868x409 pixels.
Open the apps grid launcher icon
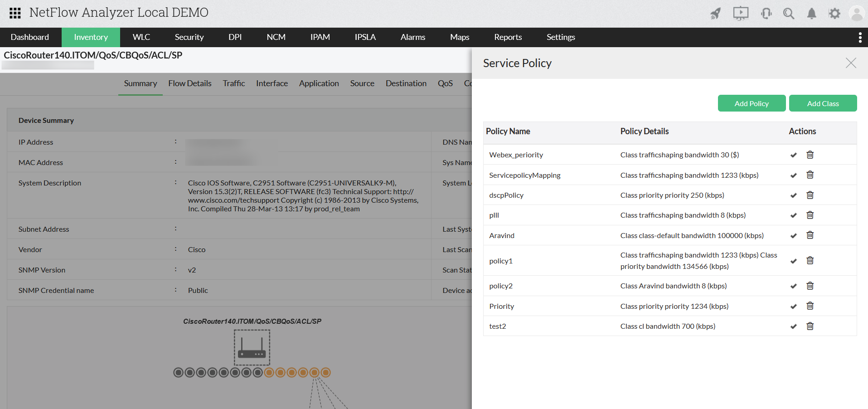(x=15, y=13)
